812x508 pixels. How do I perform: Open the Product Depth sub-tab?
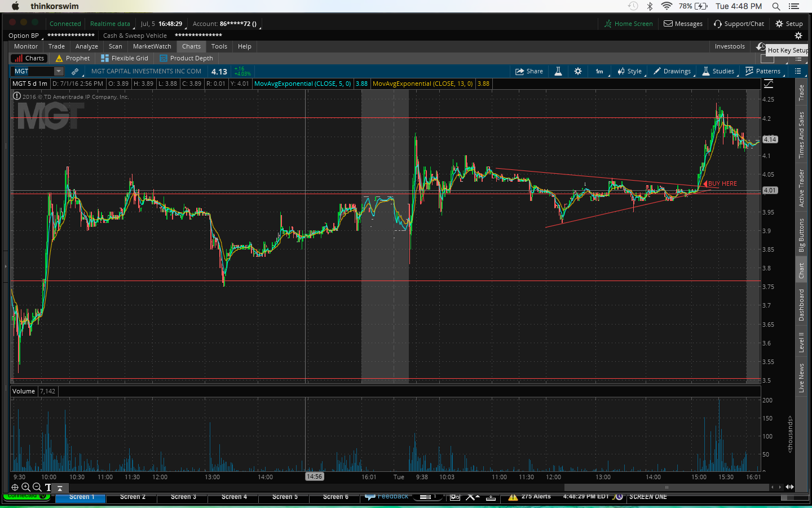(x=187, y=58)
